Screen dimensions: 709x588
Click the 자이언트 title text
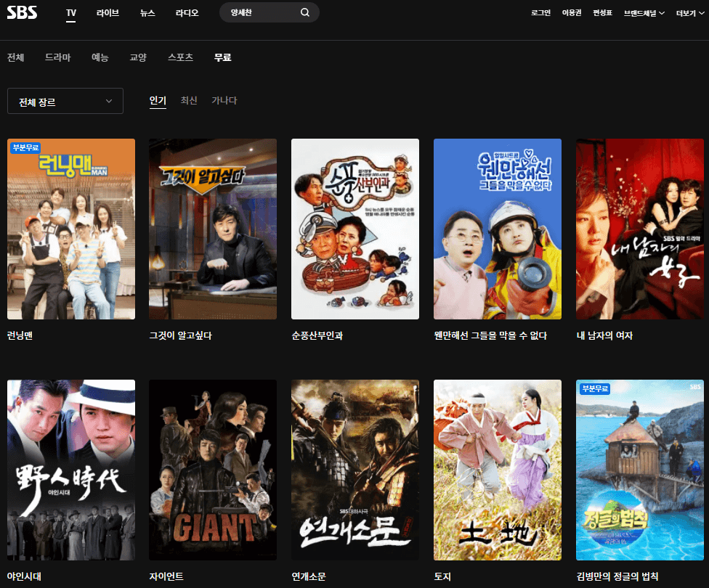(x=166, y=576)
